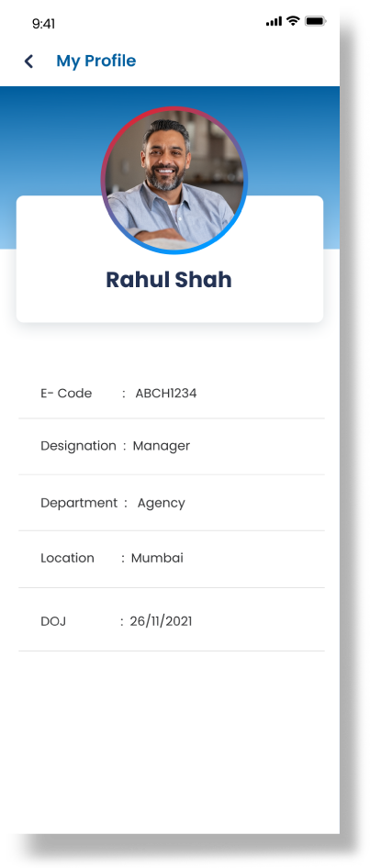This screenshot has width=370, height=868.
Task: Tap the 9:41 clock in status bar
Action: (x=43, y=23)
